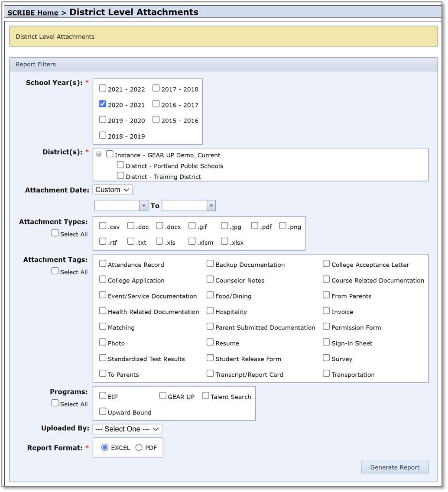
Task: Check the .jpg attachment type
Action: point(224,226)
